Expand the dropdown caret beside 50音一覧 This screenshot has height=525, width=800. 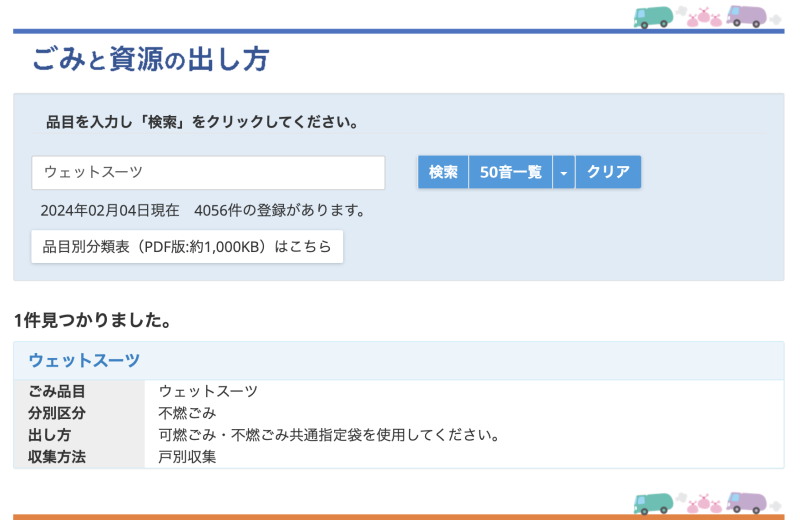coord(563,172)
